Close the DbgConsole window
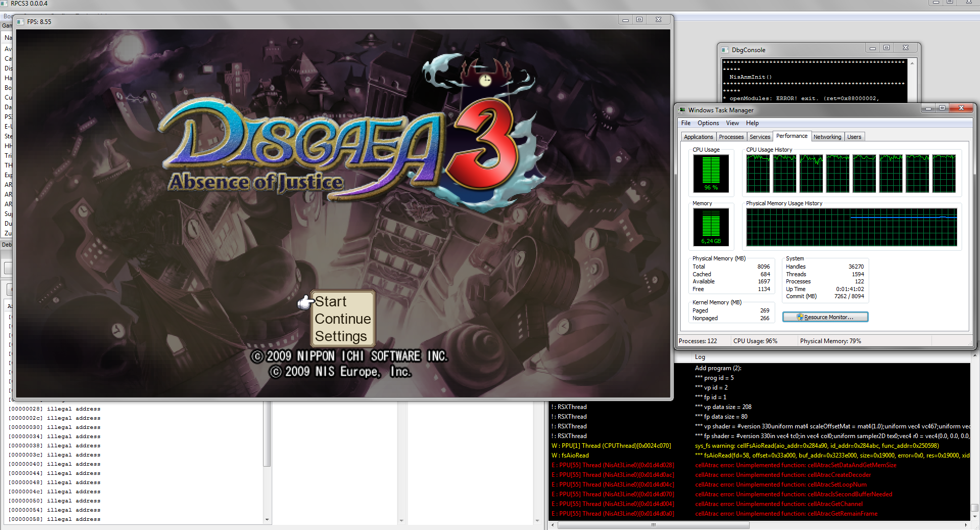Viewport: 980px width, 530px height. 905,48
